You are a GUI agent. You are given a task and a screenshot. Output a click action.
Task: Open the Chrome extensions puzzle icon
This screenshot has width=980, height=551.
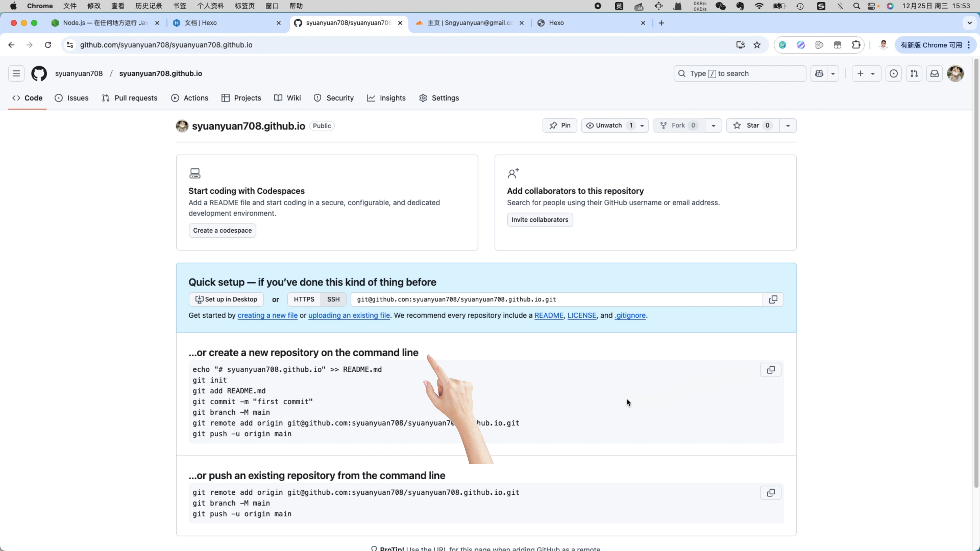(x=856, y=45)
